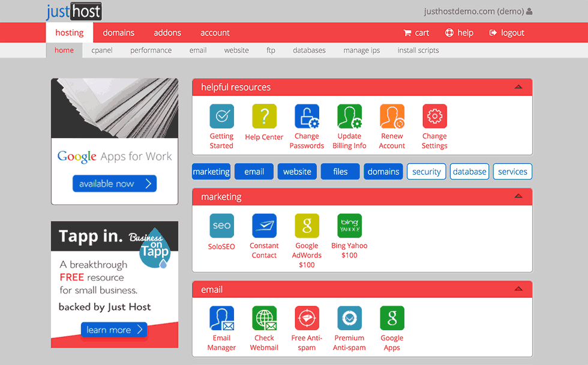Viewport: 588px width, 365px height.
Task: Click the justhost logo
Action: [74, 11]
